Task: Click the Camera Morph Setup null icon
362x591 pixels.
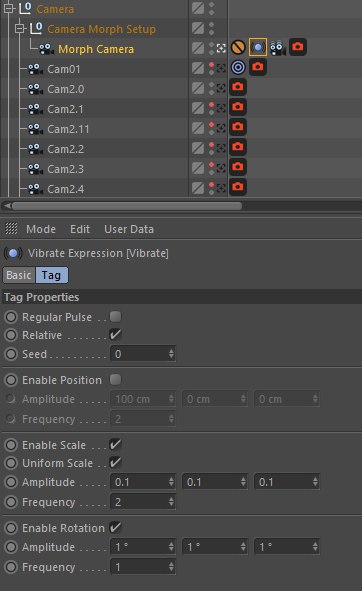Action: [37, 28]
